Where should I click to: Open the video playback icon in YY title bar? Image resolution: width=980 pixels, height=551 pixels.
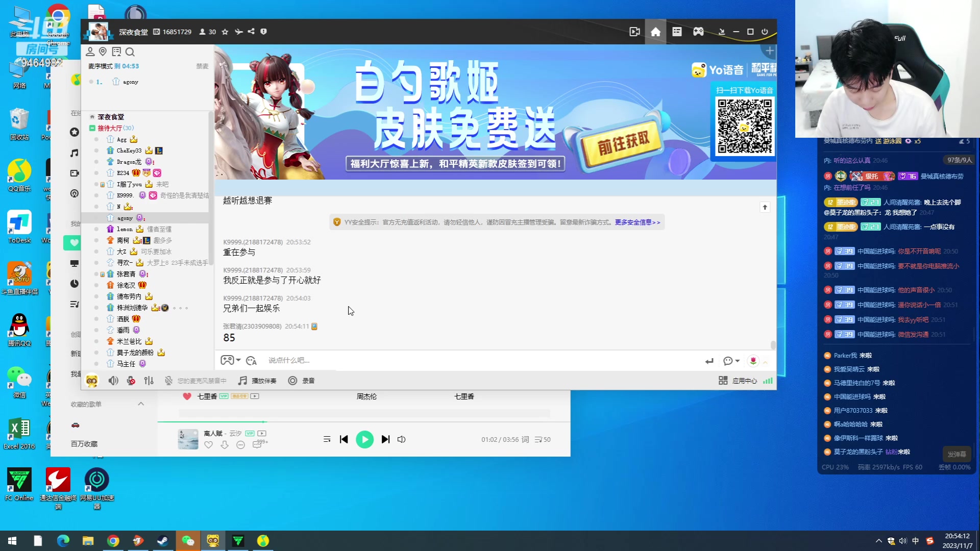click(x=634, y=32)
